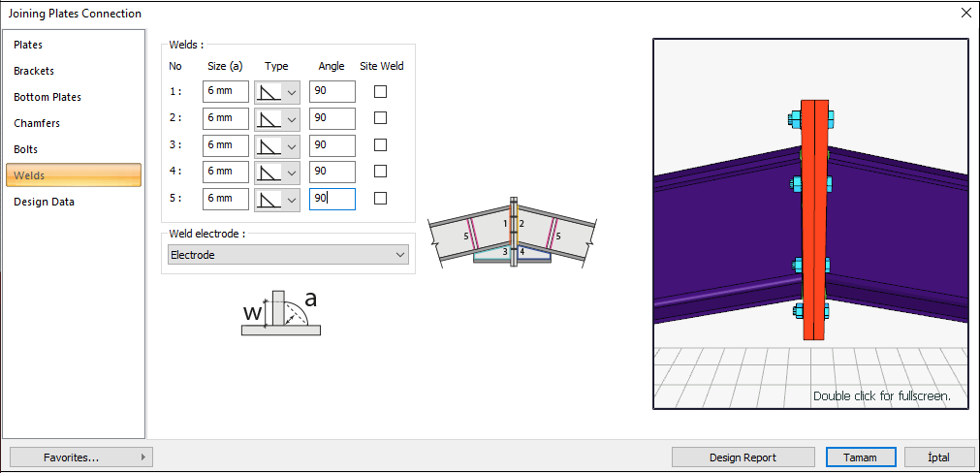Click the 'Weld electrode :' label
The height and width of the screenshot is (473, 980).
coord(206,234)
